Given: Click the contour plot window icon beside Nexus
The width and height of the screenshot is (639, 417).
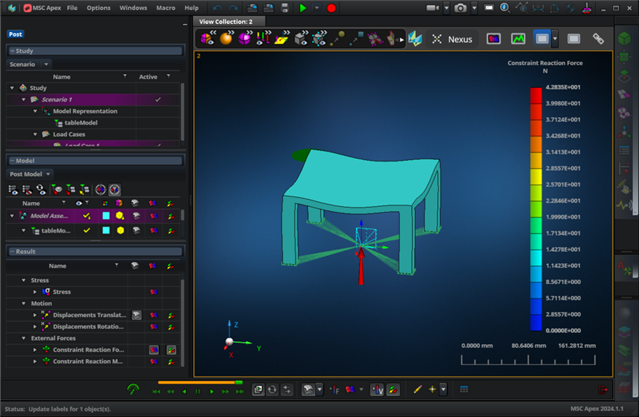Looking at the screenshot, I should [494, 39].
